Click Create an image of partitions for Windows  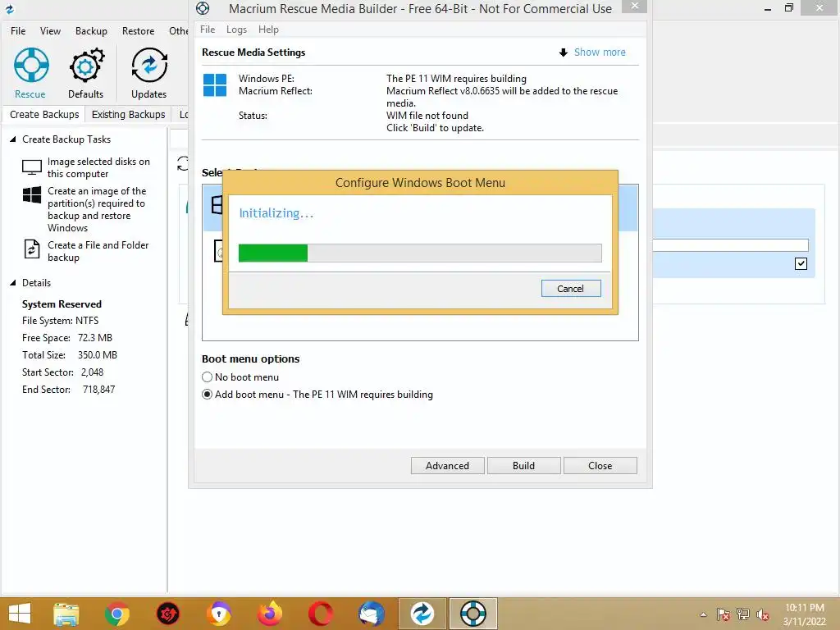(97, 209)
